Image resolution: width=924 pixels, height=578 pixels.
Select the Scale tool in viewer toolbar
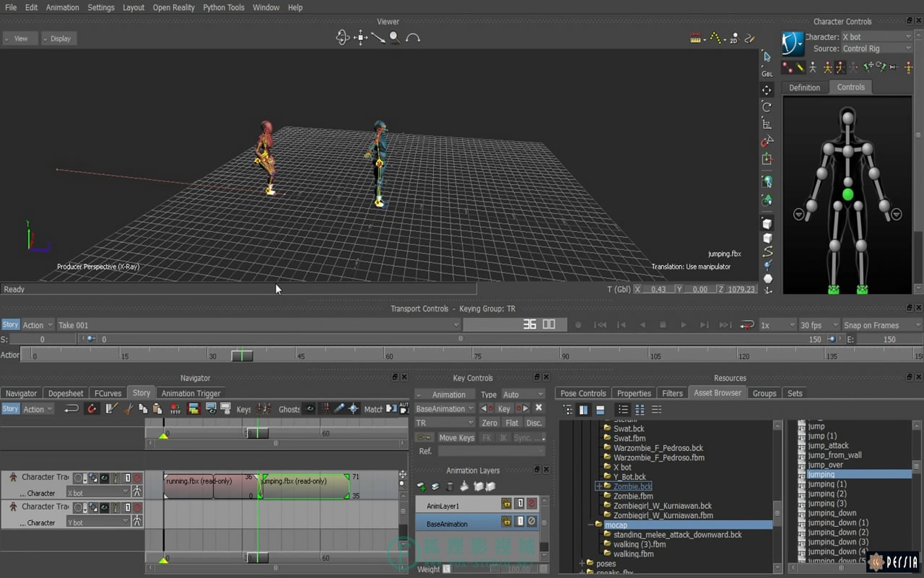(767, 124)
